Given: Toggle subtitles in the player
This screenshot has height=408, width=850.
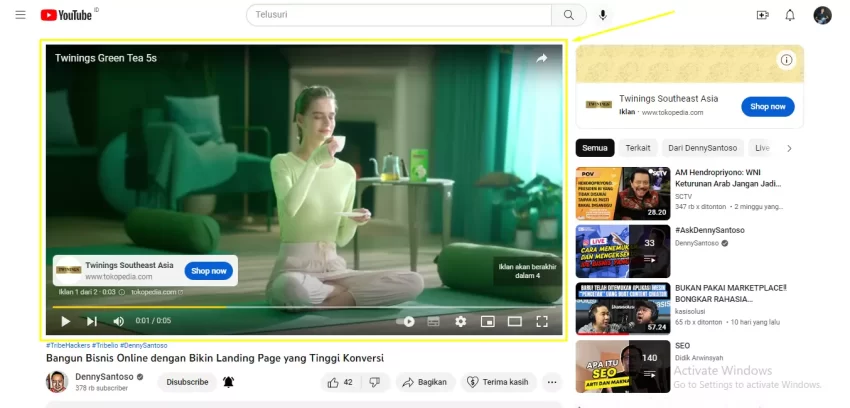Looking at the screenshot, I should click(x=433, y=321).
